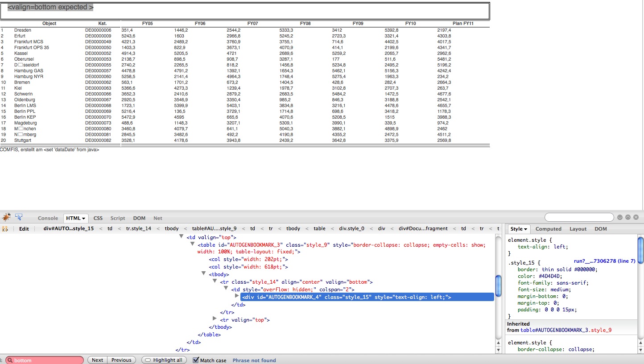
Task: Click the DE00000006 cell in Dresden row
Action: click(98, 30)
